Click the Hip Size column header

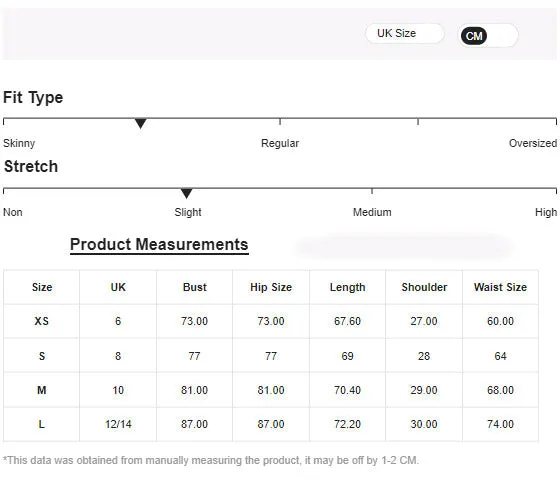(271, 287)
